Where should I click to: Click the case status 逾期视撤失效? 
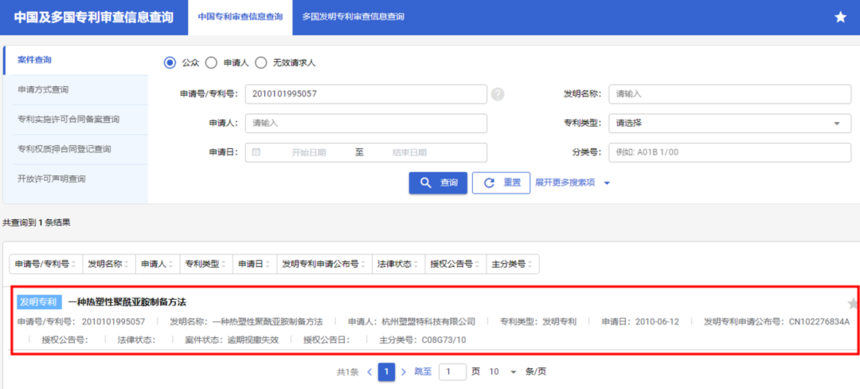click(253, 340)
